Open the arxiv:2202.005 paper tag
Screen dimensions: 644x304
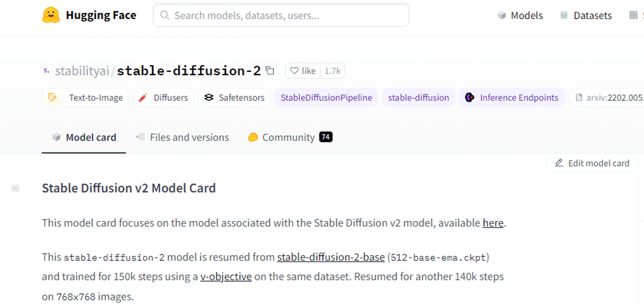point(612,97)
